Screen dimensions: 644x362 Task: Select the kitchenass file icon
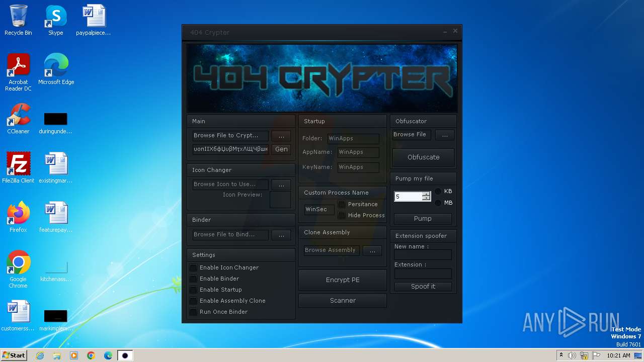[55, 271]
